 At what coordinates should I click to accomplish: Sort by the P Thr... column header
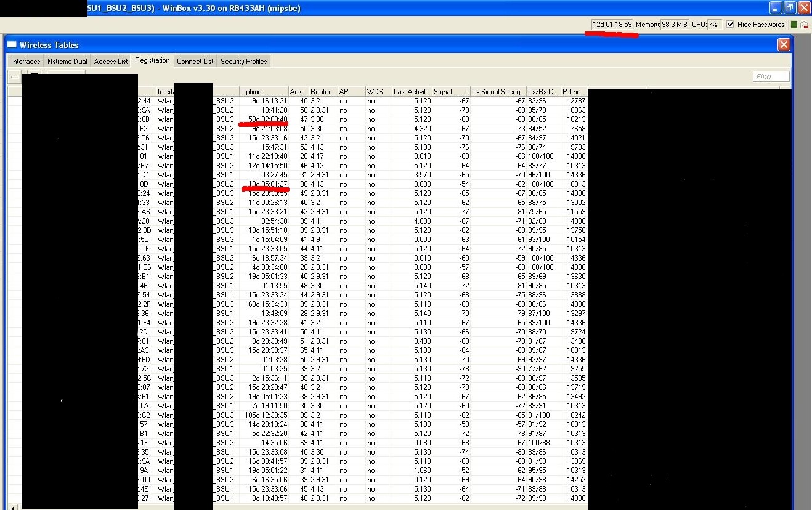(x=574, y=92)
